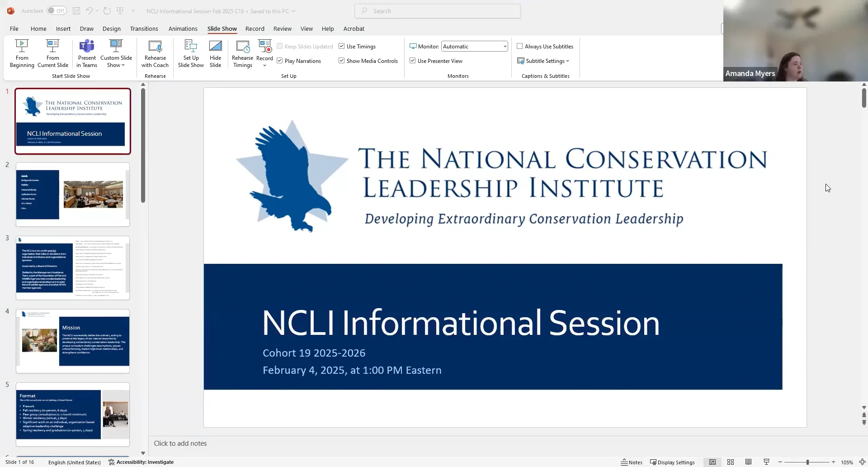This screenshot has height=467, width=868.
Task: Switch to Reading View icon
Action: 749,462
